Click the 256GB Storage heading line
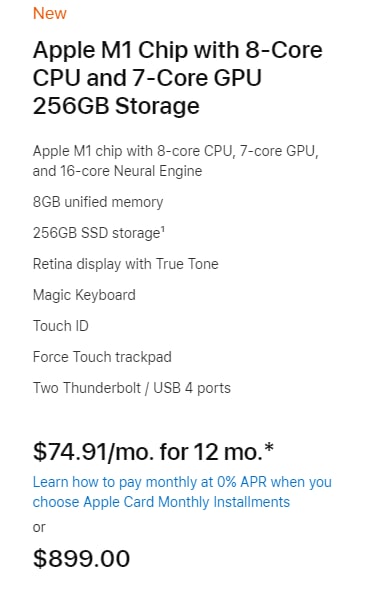 pyautogui.click(x=116, y=105)
